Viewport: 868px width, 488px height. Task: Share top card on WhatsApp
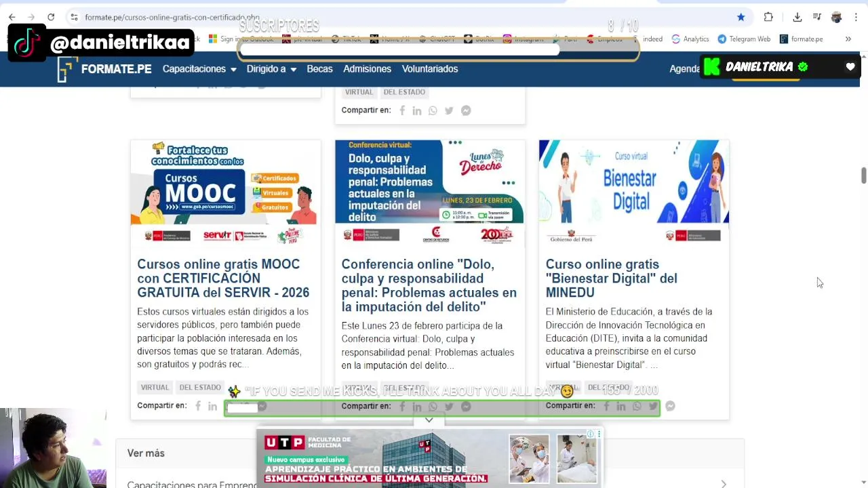(x=433, y=110)
